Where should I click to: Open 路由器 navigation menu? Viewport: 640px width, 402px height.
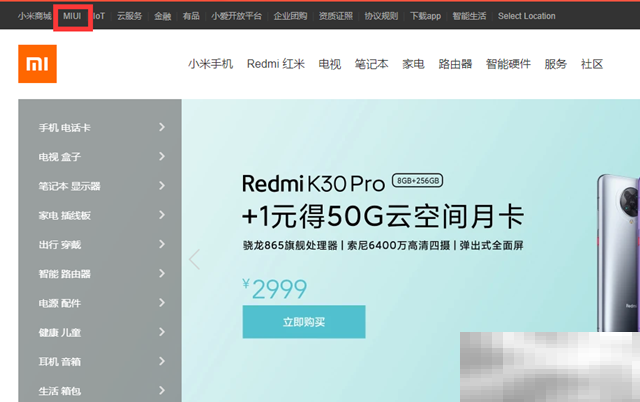455,64
